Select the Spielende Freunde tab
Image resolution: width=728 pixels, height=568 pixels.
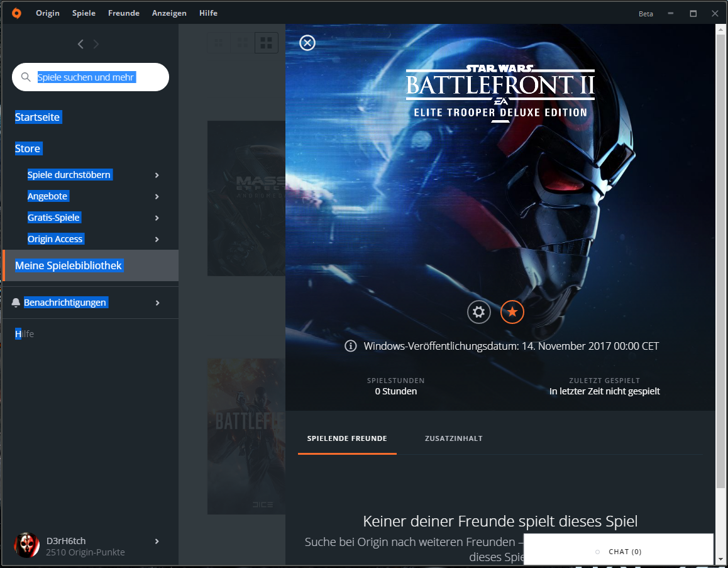pyautogui.click(x=347, y=438)
